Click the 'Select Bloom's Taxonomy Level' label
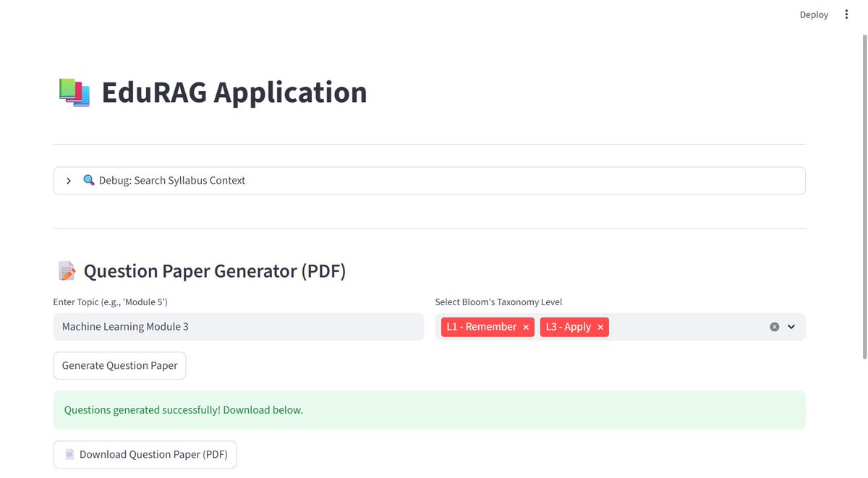This screenshot has width=868, height=478. [x=498, y=302]
